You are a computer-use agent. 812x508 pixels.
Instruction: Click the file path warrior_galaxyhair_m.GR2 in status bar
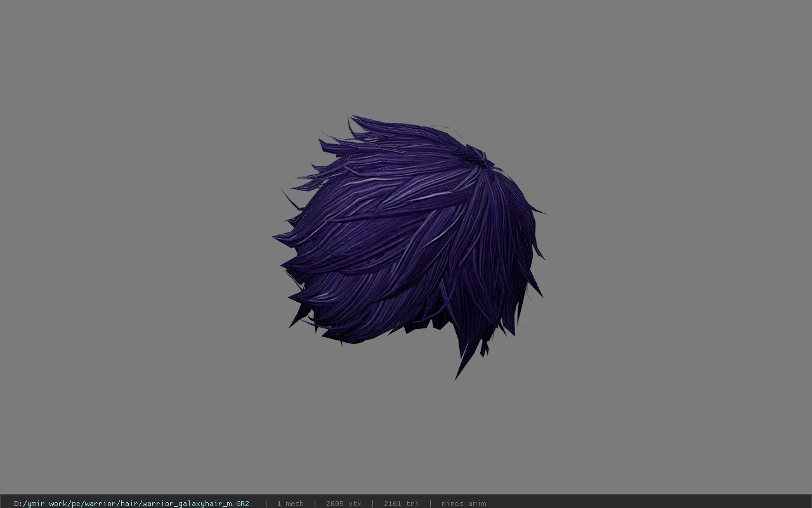131,504
